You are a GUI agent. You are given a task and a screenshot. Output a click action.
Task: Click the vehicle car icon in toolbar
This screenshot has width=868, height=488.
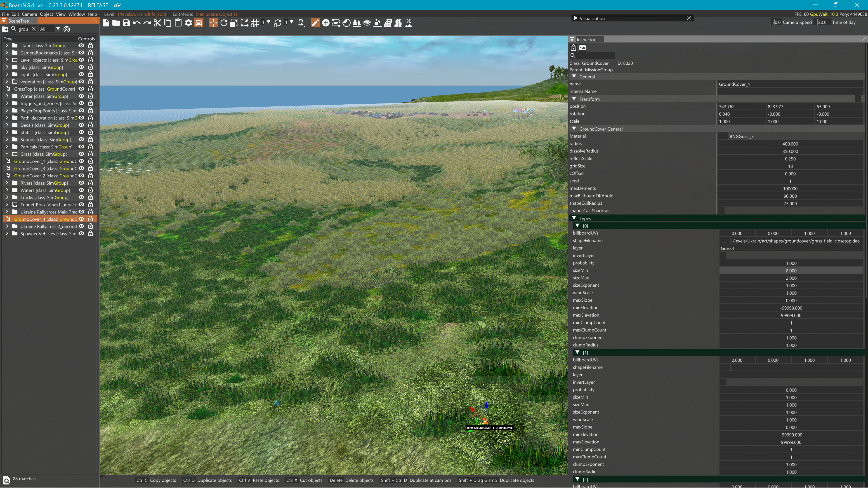199,23
